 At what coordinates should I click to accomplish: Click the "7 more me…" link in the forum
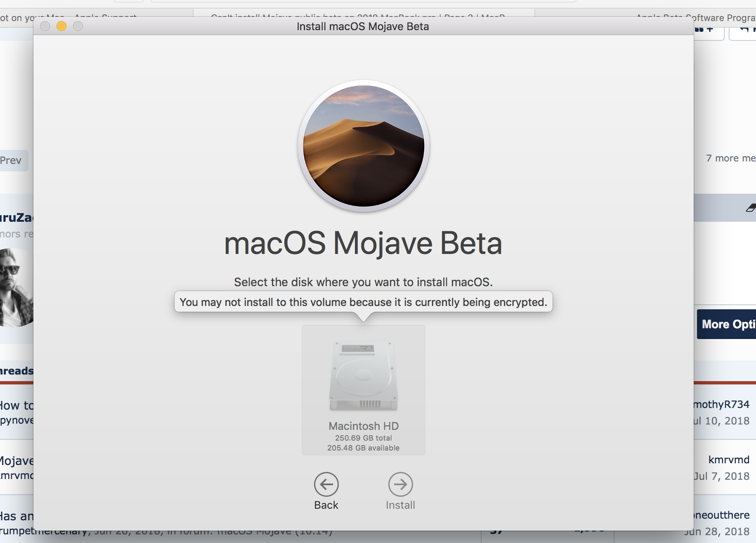[x=731, y=158]
